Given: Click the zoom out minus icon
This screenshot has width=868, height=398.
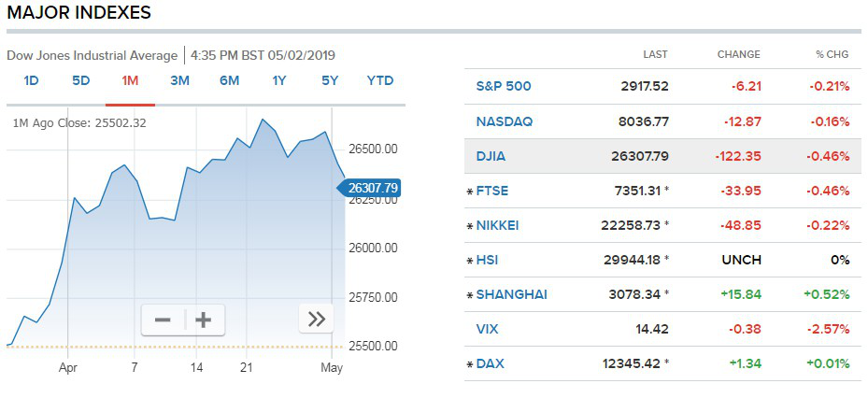Looking at the screenshot, I should tap(163, 320).
